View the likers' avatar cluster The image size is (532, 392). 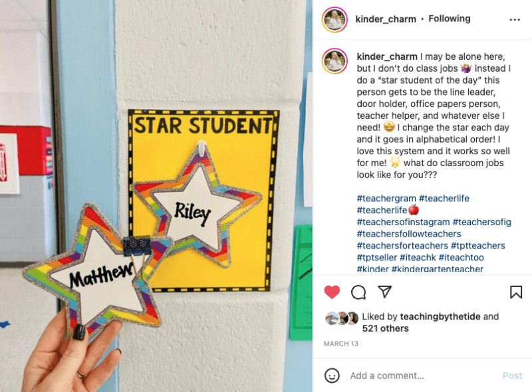click(341, 318)
